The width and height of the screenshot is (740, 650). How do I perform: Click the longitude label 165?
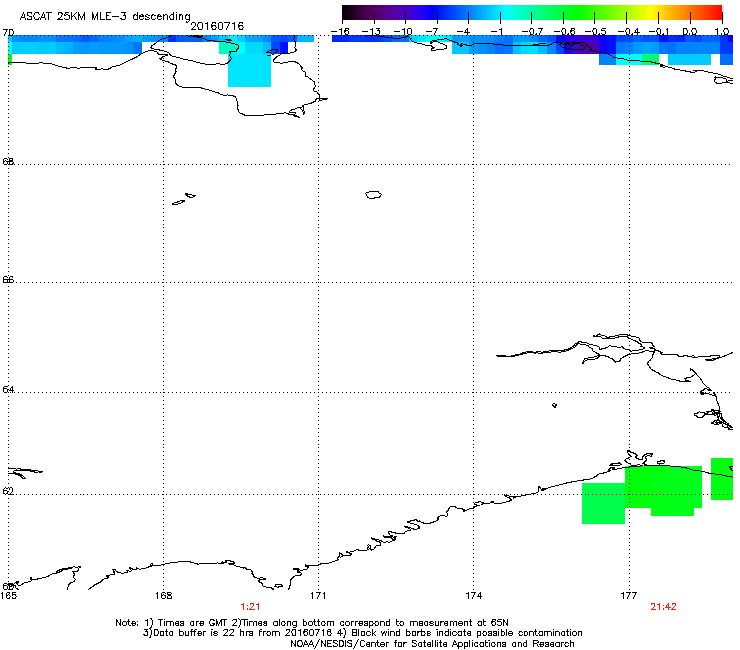(x=8, y=596)
